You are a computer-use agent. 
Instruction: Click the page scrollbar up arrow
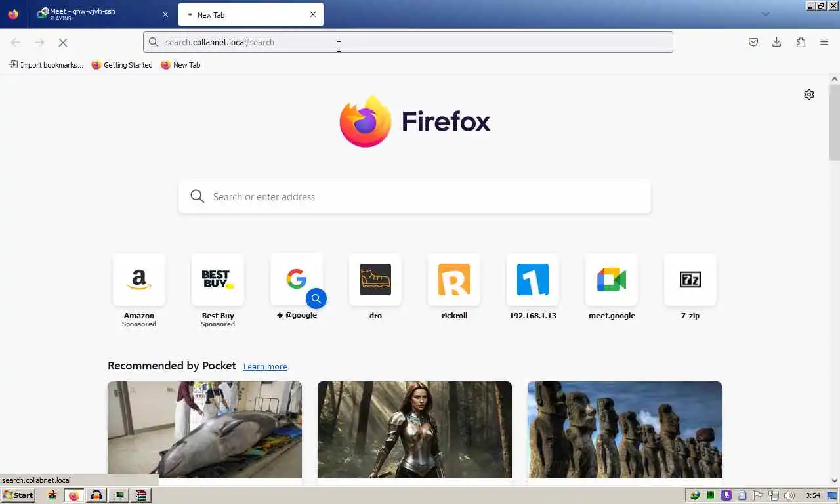(835, 79)
